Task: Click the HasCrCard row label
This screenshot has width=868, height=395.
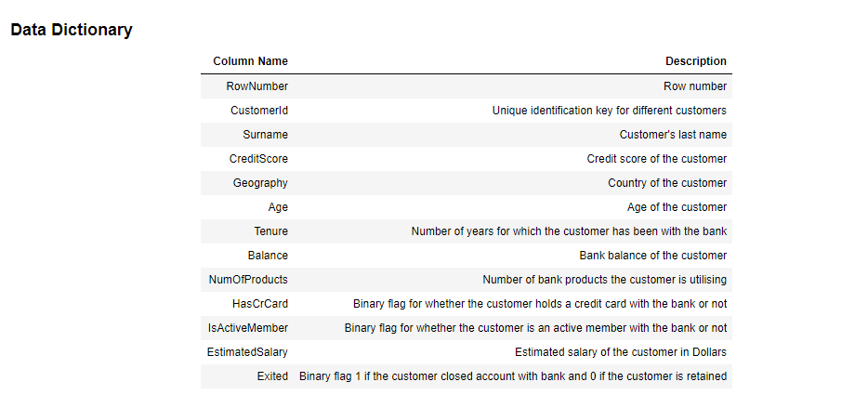Action: (x=260, y=304)
